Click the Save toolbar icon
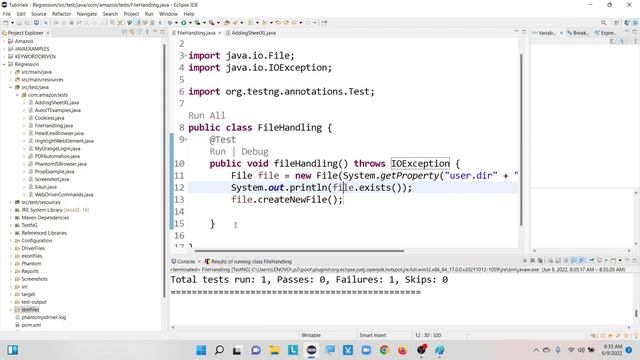 click(x=19, y=23)
